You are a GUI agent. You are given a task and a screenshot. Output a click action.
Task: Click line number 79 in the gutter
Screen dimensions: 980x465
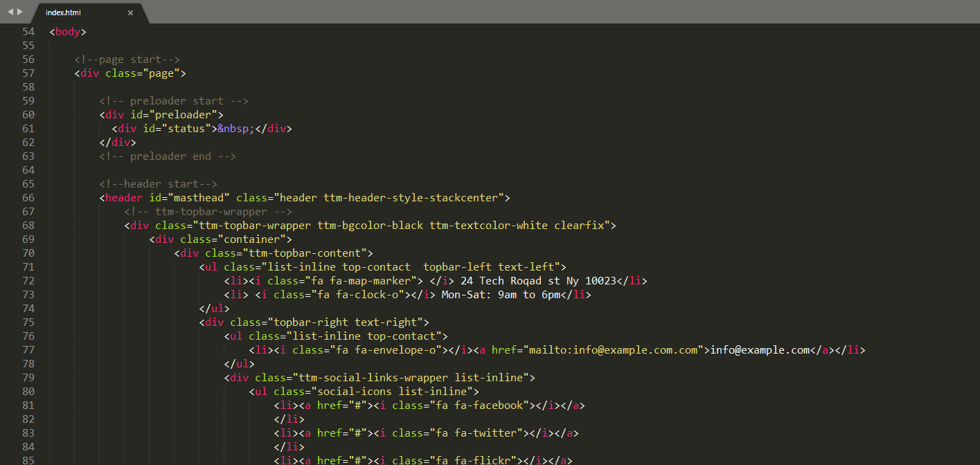28,378
